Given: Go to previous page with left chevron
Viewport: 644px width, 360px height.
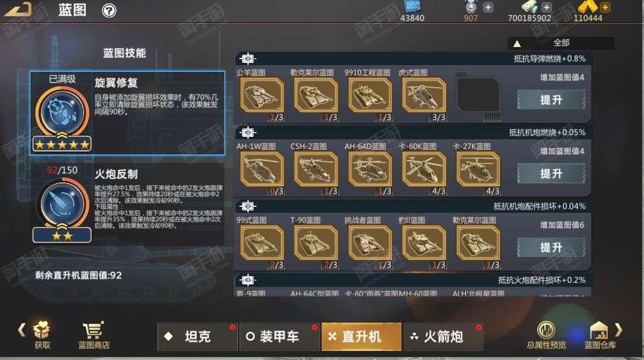Looking at the screenshot, I should 22,330.
